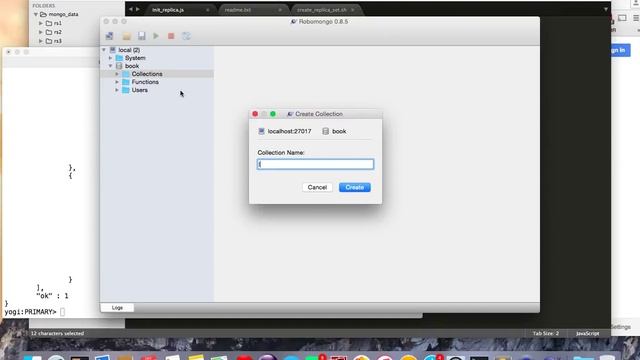Click the System folder icon in the tree

119,58
